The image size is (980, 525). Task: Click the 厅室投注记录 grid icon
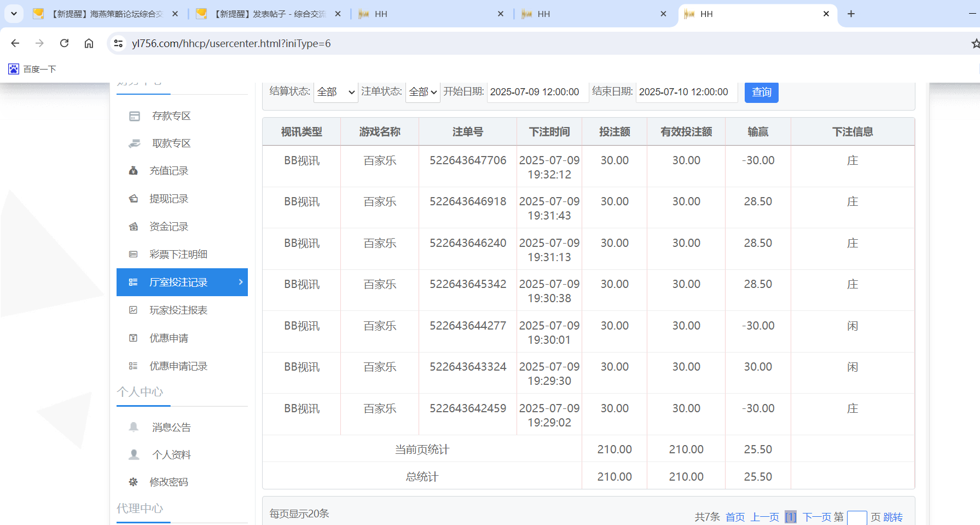click(133, 282)
